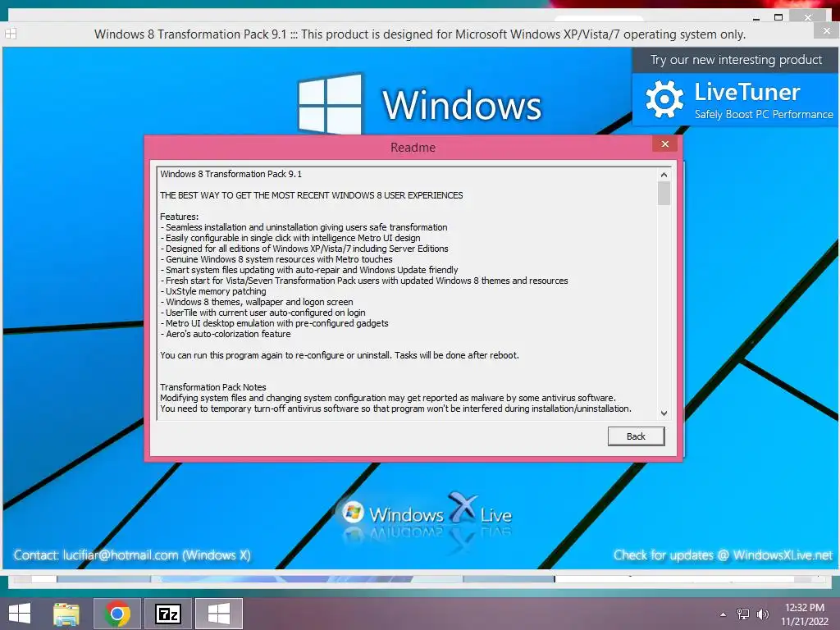This screenshot has height=630, width=840.
Task: Click 'Try our new interesting product' header
Action: pyautogui.click(x=736, y=60)
